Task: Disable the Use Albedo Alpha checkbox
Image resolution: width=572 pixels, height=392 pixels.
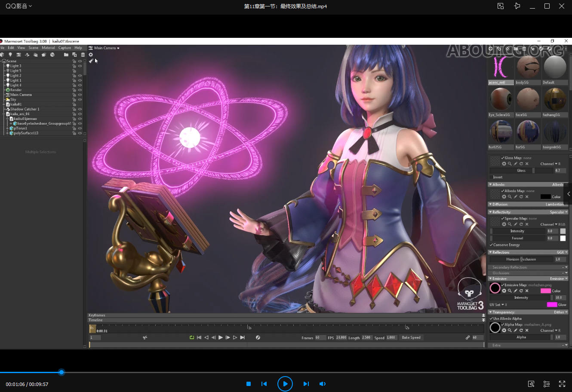Action: click(491, 318)
